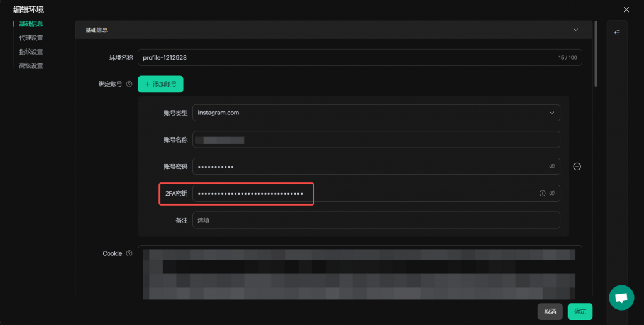Open the customer support chat bubble
Viewport: 644px width, 325px height.
click(621, 298)
